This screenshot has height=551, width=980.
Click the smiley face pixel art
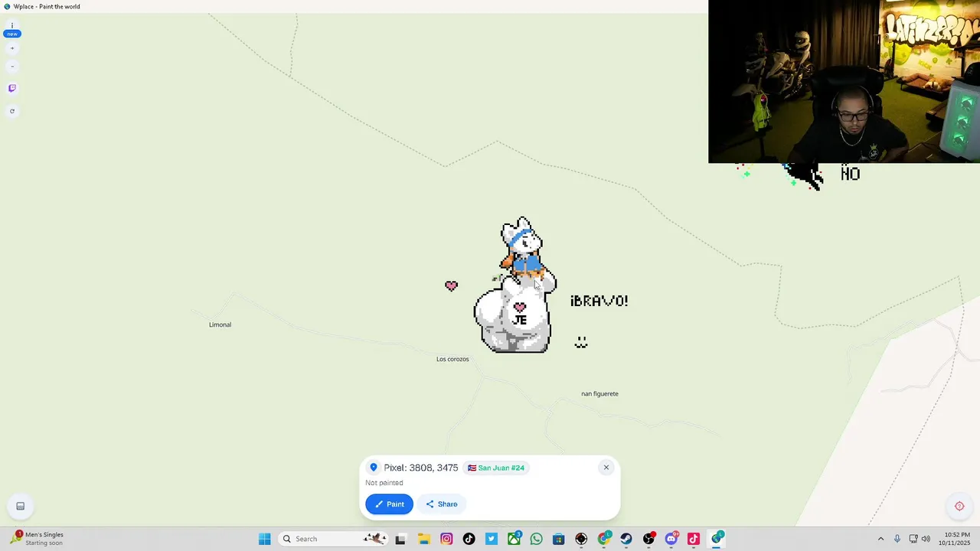581,342
